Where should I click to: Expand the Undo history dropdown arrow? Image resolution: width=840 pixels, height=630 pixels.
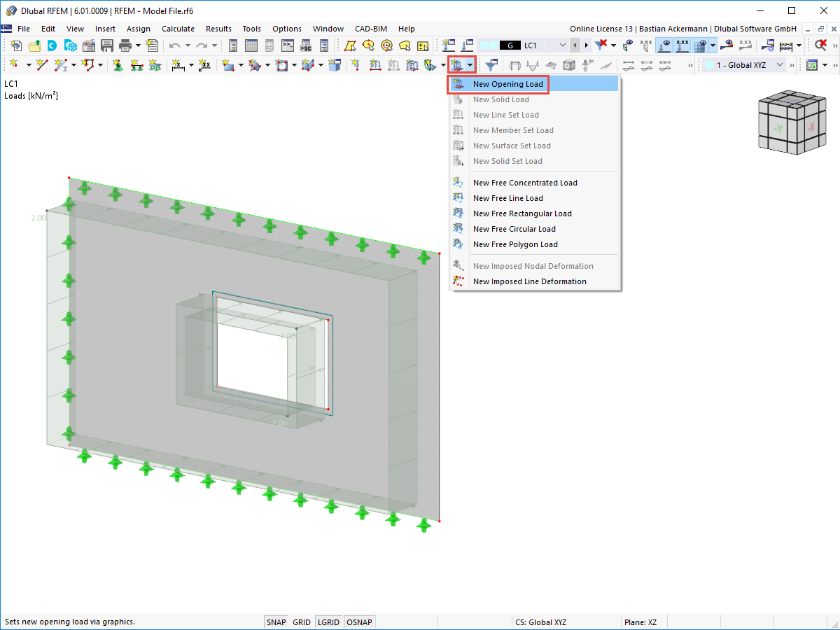[188, 45]
